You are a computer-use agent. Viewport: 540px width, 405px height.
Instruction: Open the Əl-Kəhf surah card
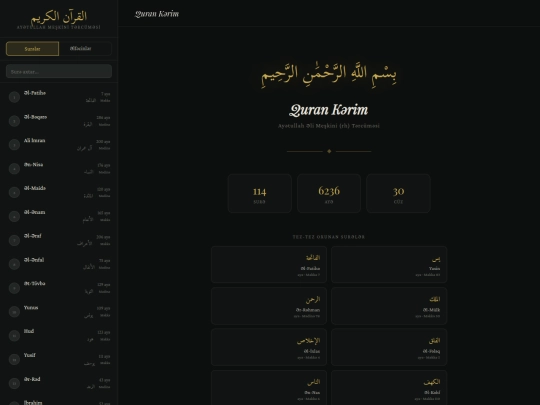pyautogui.click(x=389, y=388)
